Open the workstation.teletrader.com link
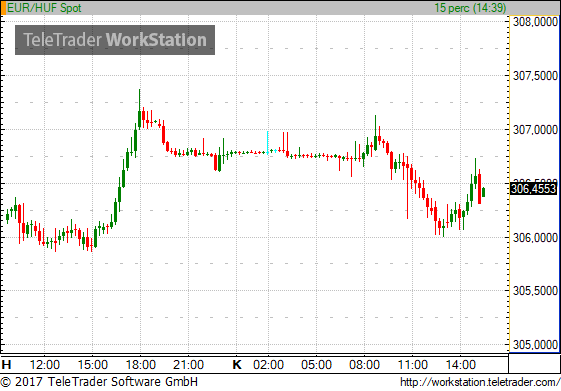Image resolution: width=561 pixels, height=391 pixels. (480, 382)
